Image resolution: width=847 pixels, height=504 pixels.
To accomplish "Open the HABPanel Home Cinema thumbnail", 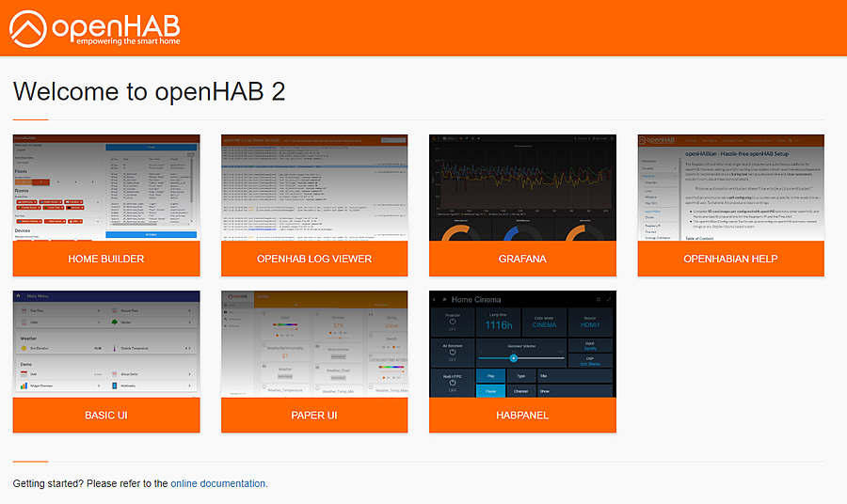I will tap(522, 343).
